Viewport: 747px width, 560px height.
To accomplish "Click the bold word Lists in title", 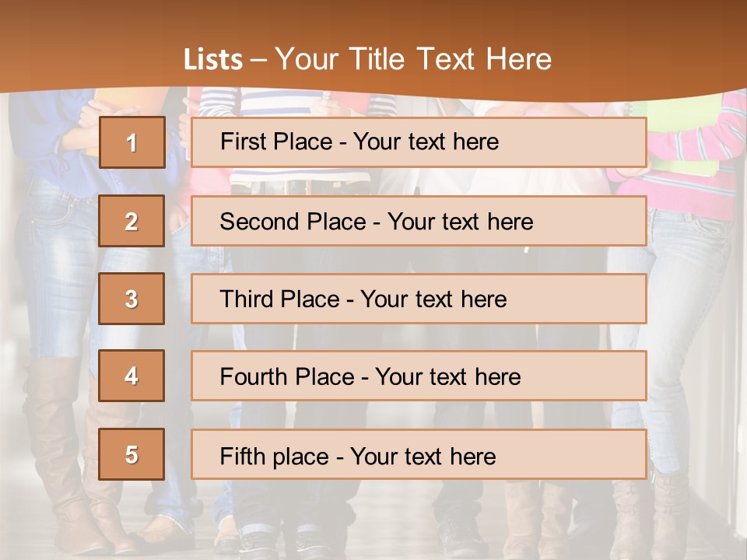I will (x=213, y=60).
